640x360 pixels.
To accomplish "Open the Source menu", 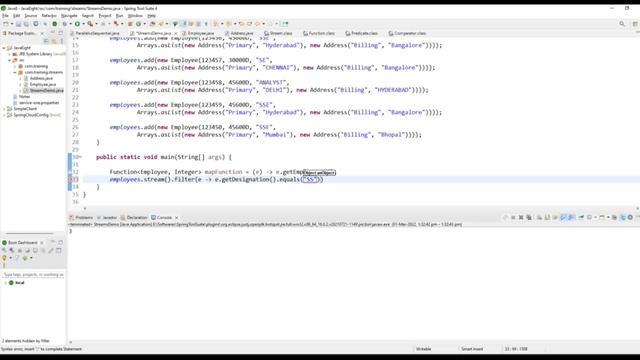I will [31, 16].
